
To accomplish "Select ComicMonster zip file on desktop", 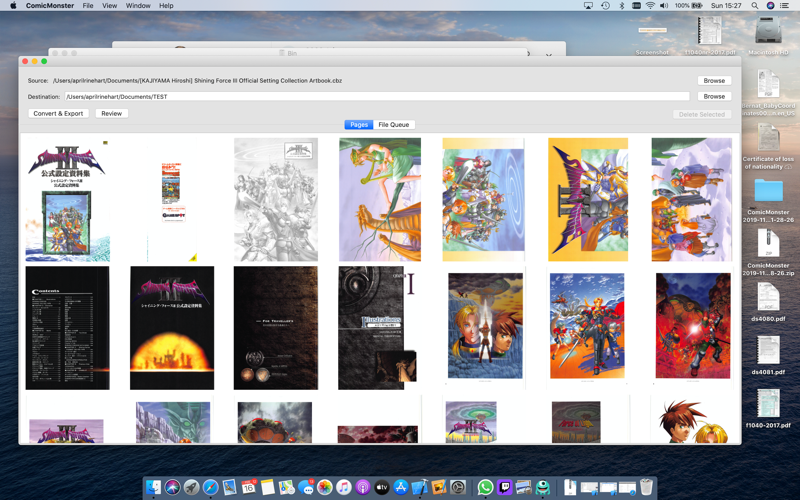I will coord(768,253).
